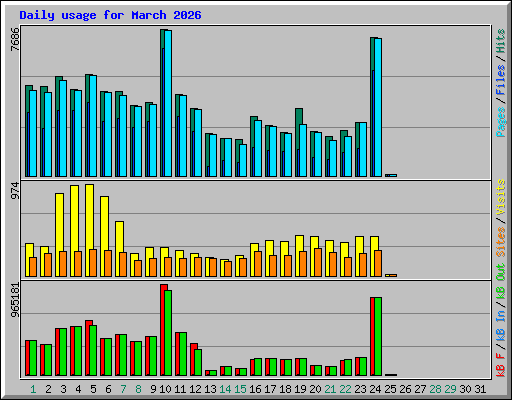The width and height of the screenshot is (512, 400).
Task: Select day 9 on the x-axis
Action: [153, 389]
